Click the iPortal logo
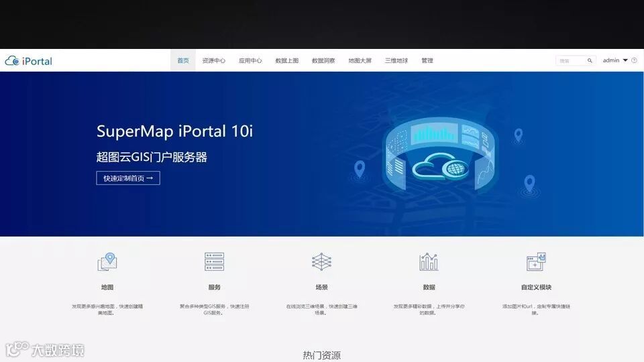The height and width of the screenshot is (362, 644). [29, 61]
